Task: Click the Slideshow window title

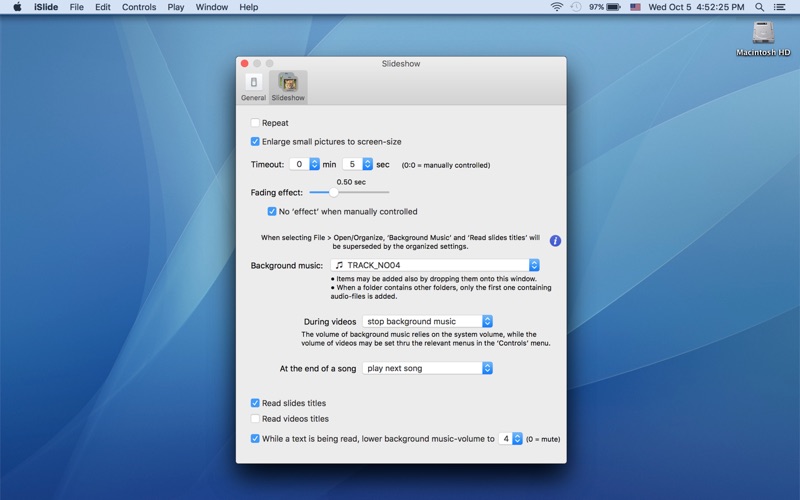Action: click(x=401, y=64)
